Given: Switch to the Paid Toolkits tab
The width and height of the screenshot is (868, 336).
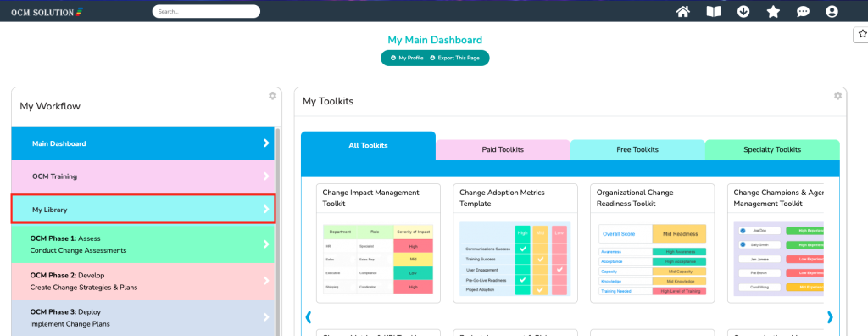Looking at the screenshot, I should coord(503,149).
